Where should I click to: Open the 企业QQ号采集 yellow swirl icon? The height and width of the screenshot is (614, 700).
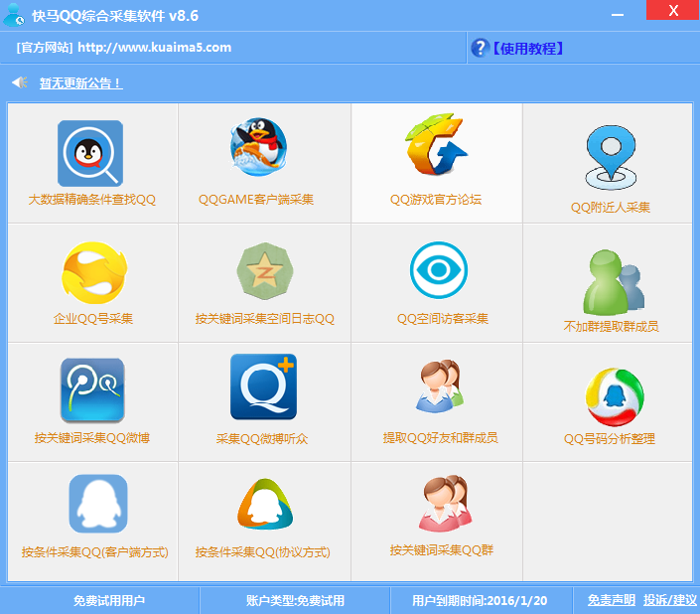pos(93,272)
